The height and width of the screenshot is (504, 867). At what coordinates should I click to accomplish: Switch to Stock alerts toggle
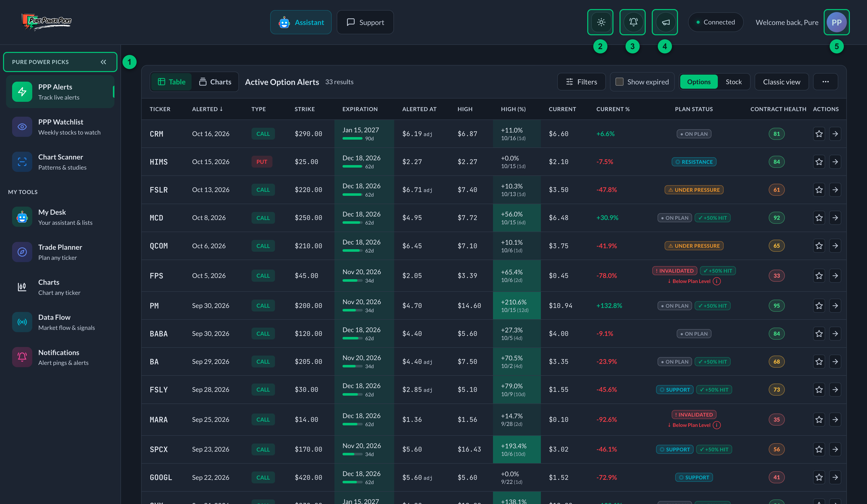click(734, 82)
